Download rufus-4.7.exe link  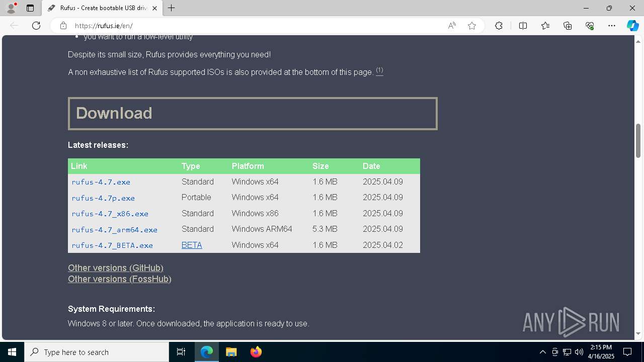[101, 182]
